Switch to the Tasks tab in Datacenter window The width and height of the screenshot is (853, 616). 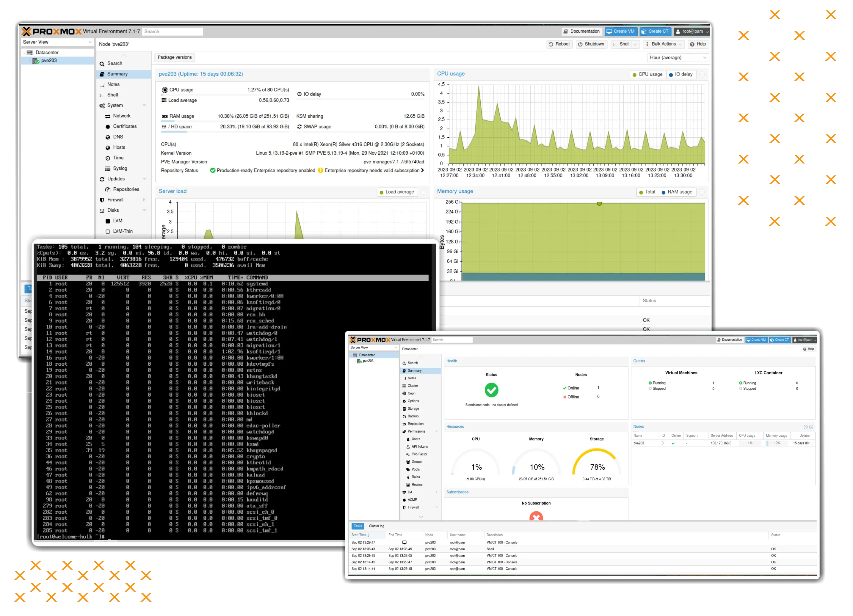358,526
